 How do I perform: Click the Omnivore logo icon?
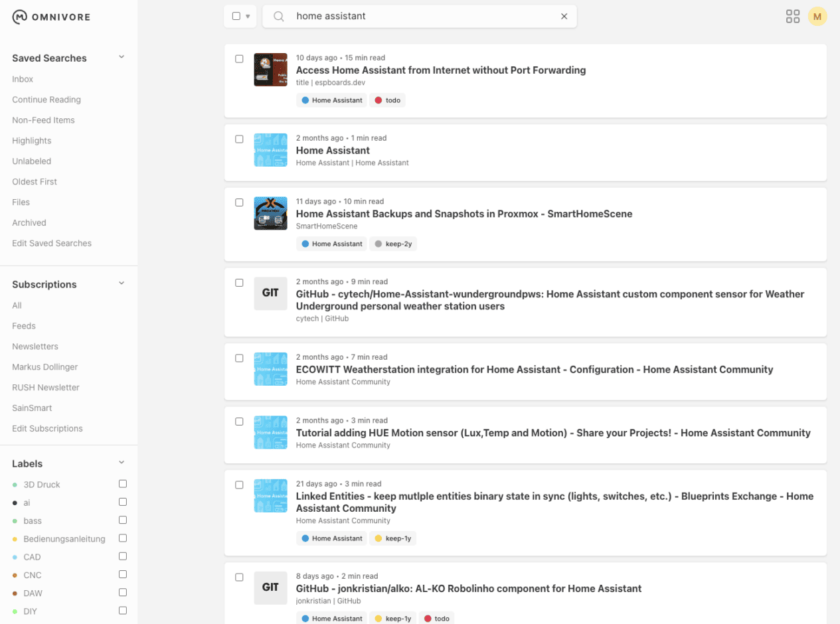click(20, 17)
